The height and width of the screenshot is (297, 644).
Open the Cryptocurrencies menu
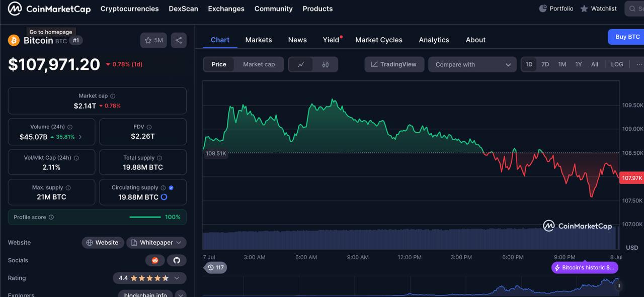click(x=130, y=9)
